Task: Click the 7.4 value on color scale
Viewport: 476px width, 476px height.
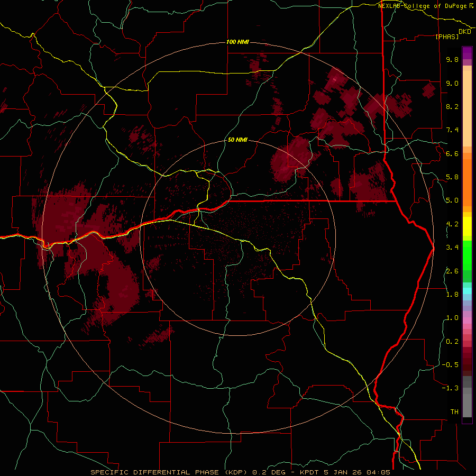Action: [452, 130]
